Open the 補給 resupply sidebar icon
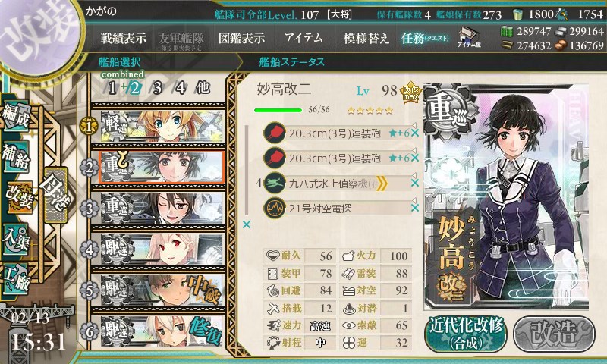 point(16,156)
